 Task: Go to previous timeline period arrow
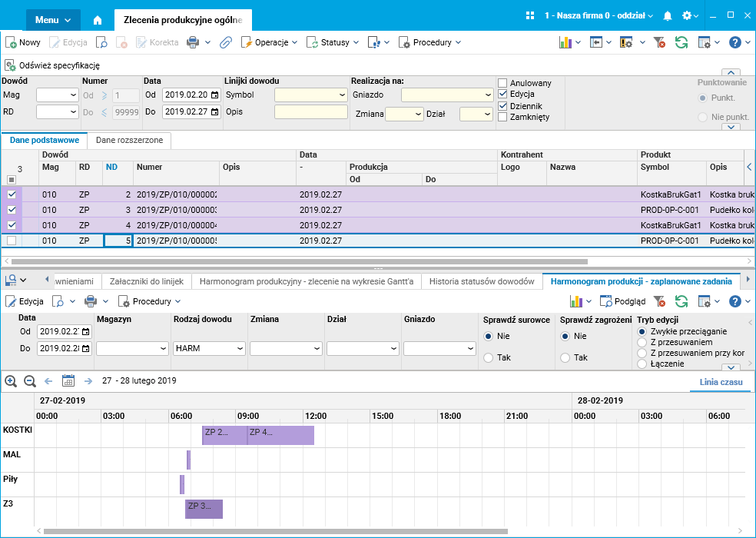click(x=48, y=381)
